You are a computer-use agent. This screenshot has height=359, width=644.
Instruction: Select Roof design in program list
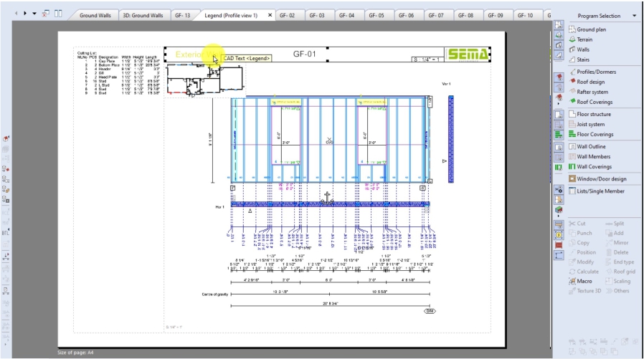[x=590, y=82]
